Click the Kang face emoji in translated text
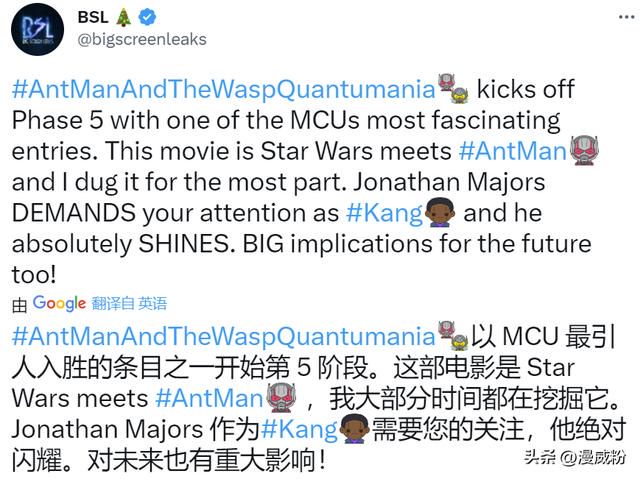Image resolution: width=640 pixels, height=479 pixels. [x=355, y=428]
